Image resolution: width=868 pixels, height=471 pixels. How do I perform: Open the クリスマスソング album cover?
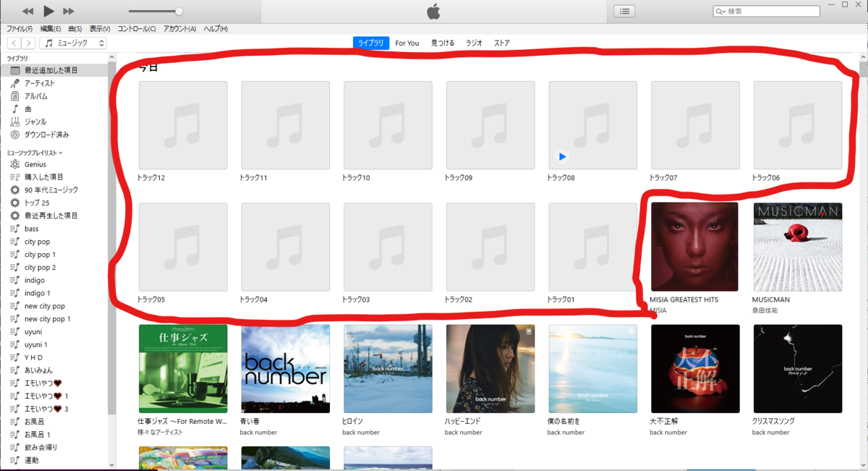[x=798, y=369]
